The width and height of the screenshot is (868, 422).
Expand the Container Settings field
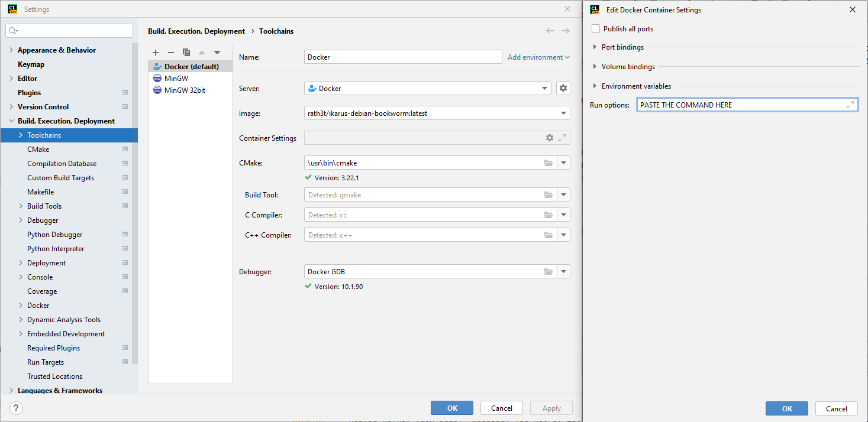[562, 138]
